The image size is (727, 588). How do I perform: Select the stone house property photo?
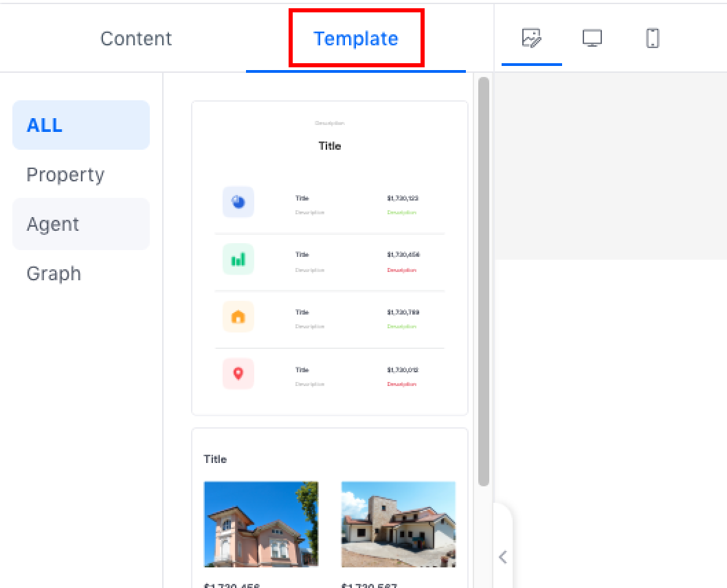point(399,523)
